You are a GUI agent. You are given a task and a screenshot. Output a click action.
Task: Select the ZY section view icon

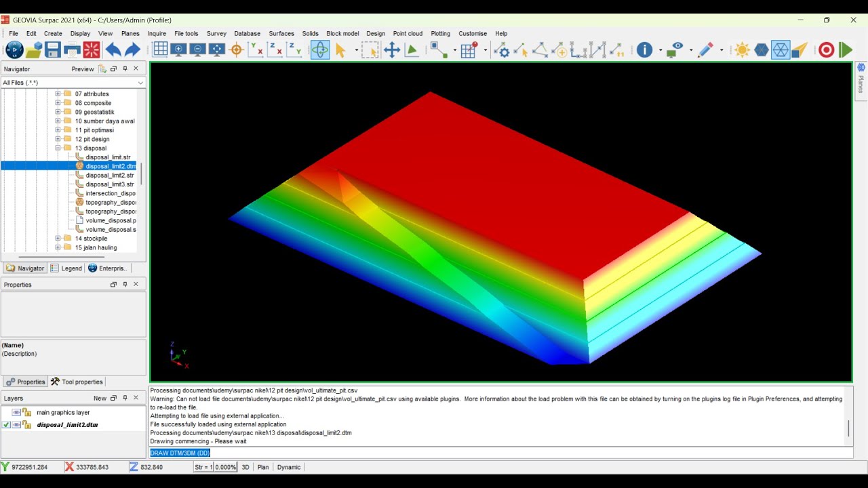[x=294, y=49]
